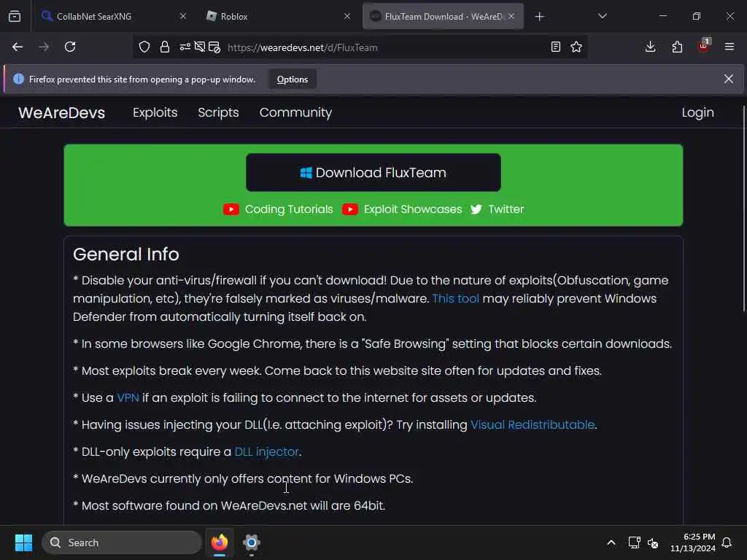Open the Downloads panel
The image size is (747, 560).
tap(650, 47)
